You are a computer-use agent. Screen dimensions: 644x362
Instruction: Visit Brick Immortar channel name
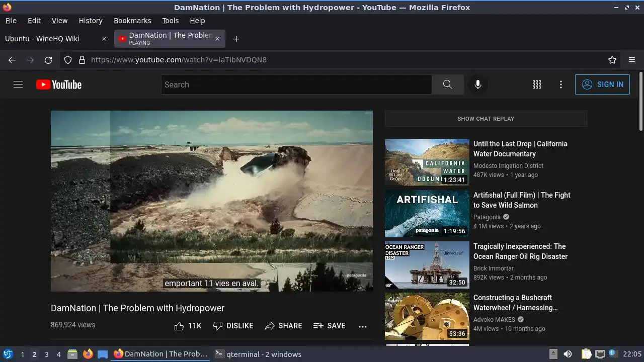coord(494,268)
